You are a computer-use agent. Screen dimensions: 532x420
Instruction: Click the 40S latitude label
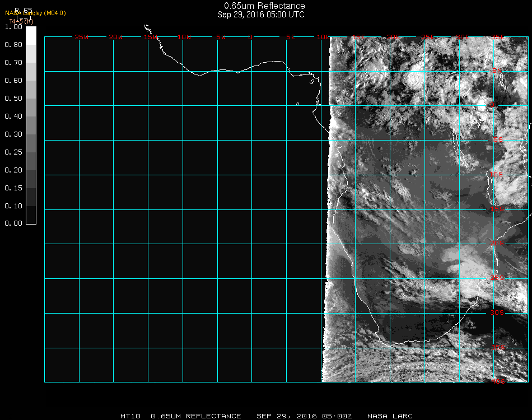click(498, 382)
